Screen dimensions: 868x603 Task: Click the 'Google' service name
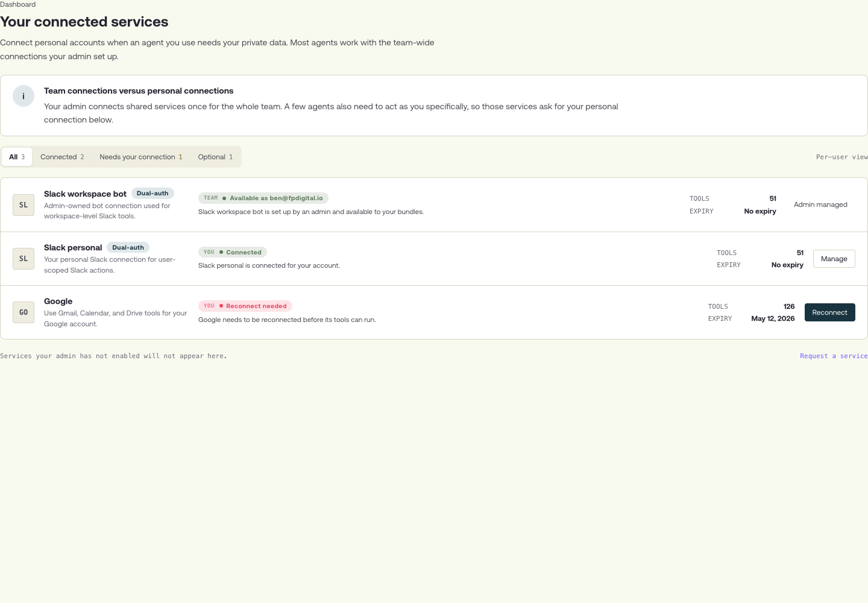click(x=58, y=301)
